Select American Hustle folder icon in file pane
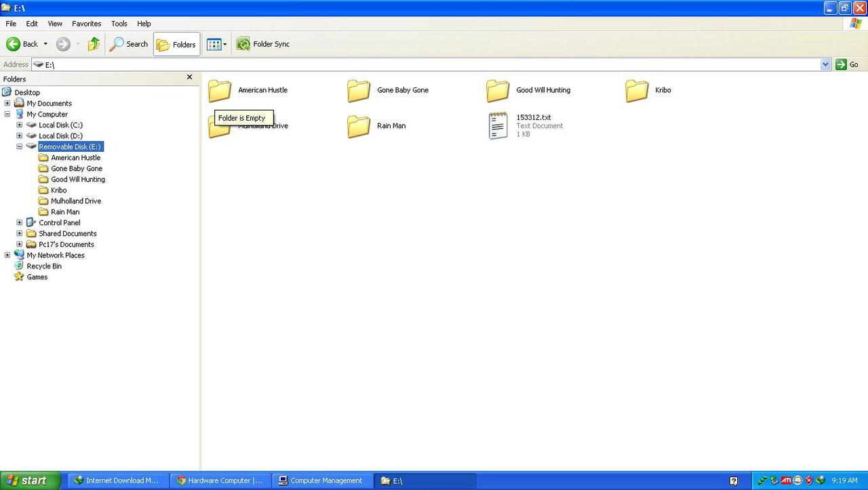 coord(220,90)
